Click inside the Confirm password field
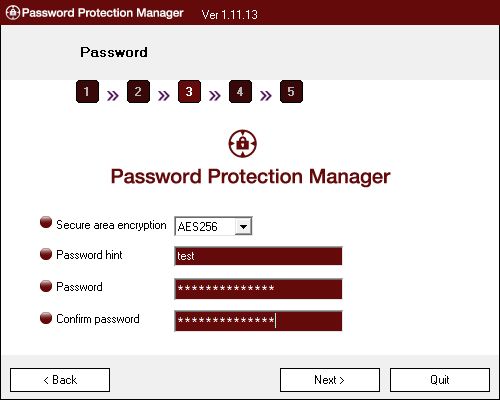This screenshot has width=500, height=400. 258,321
